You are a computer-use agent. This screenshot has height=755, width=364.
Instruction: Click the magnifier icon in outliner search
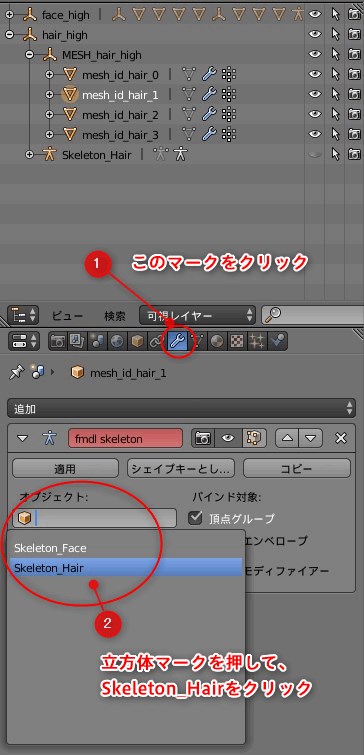click(x=273, y=315)
